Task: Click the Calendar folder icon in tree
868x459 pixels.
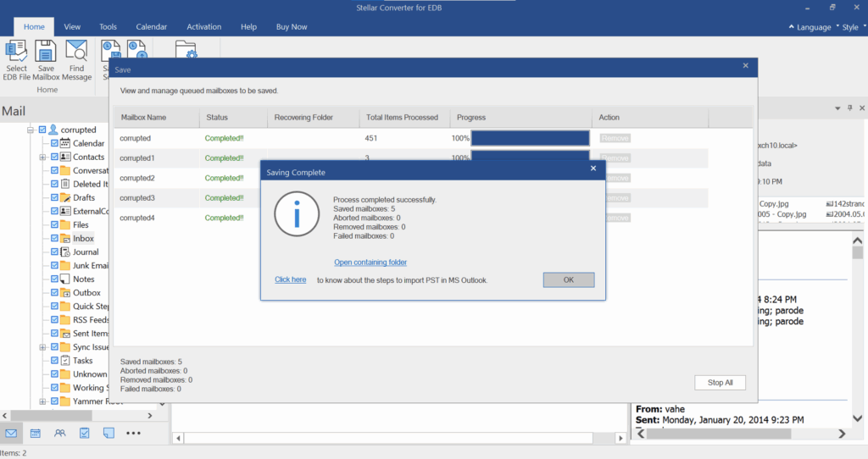Action: 65,143
